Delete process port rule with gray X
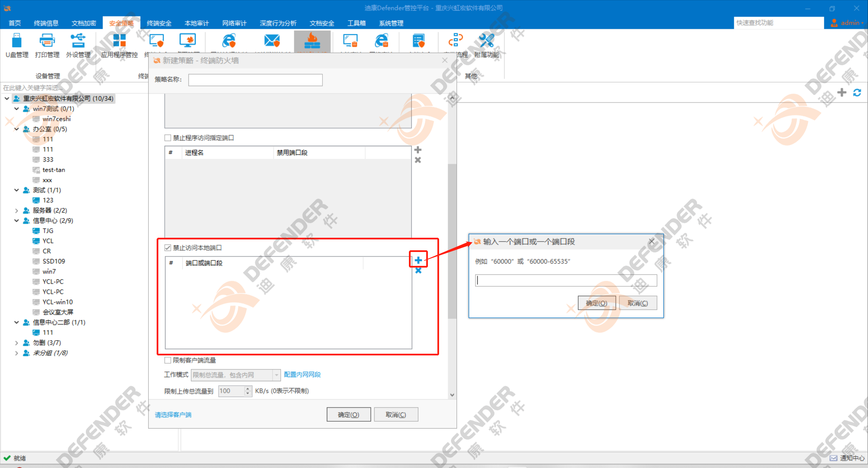Viewport: 868px width, 468px height. click(418, 160)
